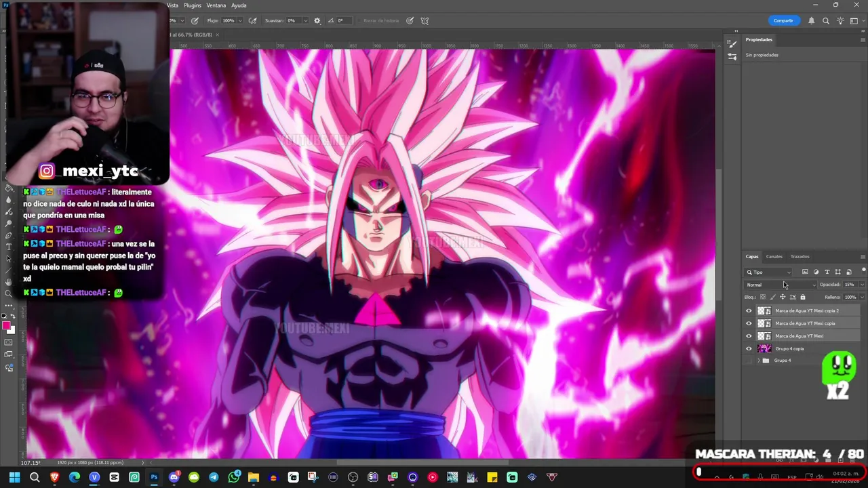Select the Zoom tool in toolbar
Image resolution: width=868 pixels, height=488 pixels.
[8, 293]
